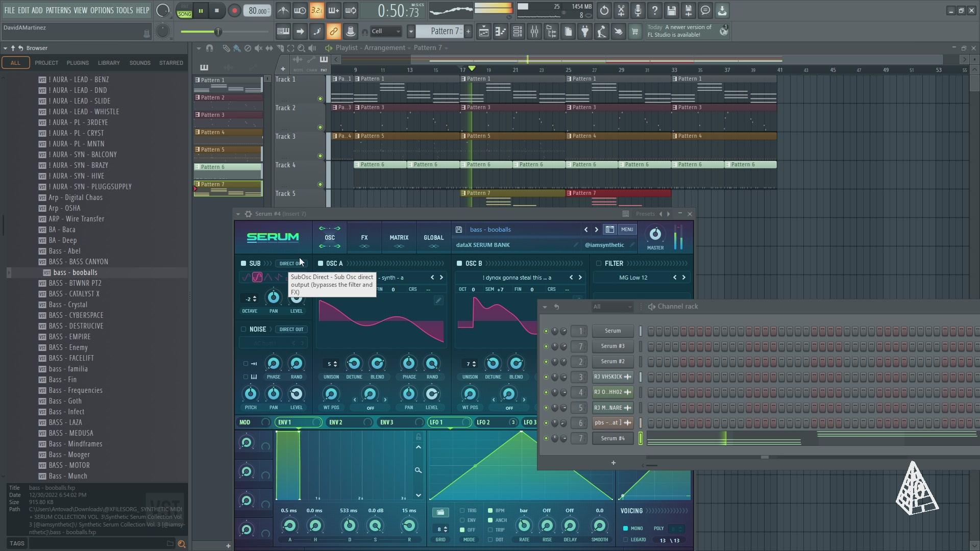Image resolution: width=980 pixels, height=551 pixels.
Task: Open the PATTERNS menu
Action: coord(58,10)
